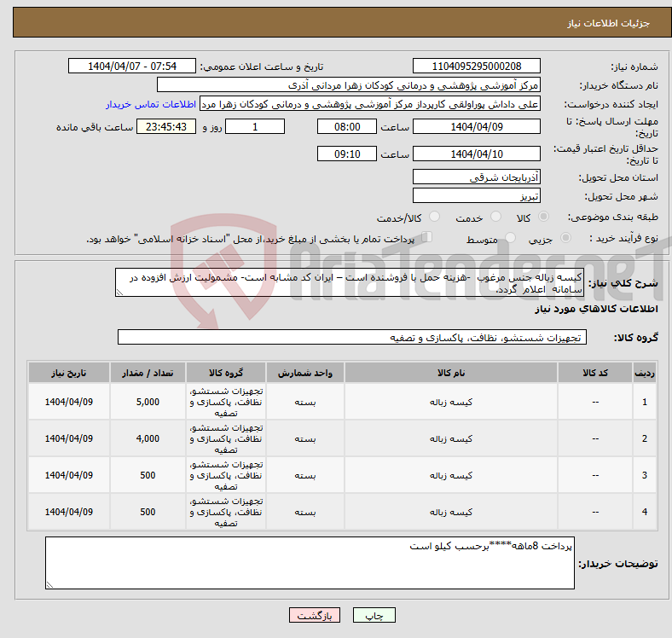The height and width of the screenshot is (638, 672).
Task: Click the remaining days field showing 1
Action: 255,126
